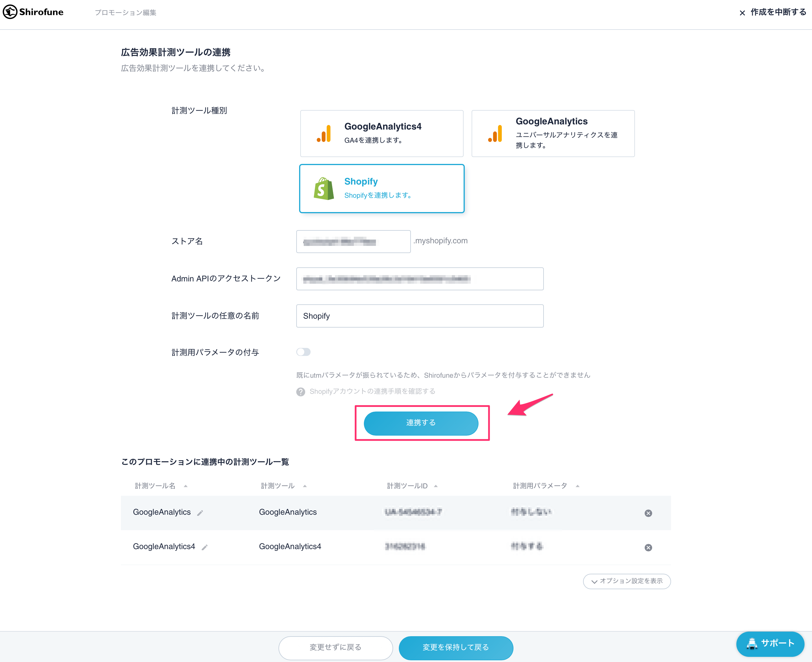Click the question mark help icon
Viewport: 812px width, 662px height.
(301, 392)
